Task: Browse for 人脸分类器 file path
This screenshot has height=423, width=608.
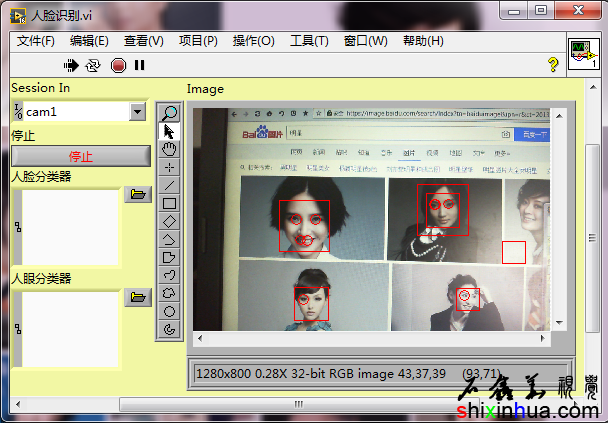Action: point(137,195)
